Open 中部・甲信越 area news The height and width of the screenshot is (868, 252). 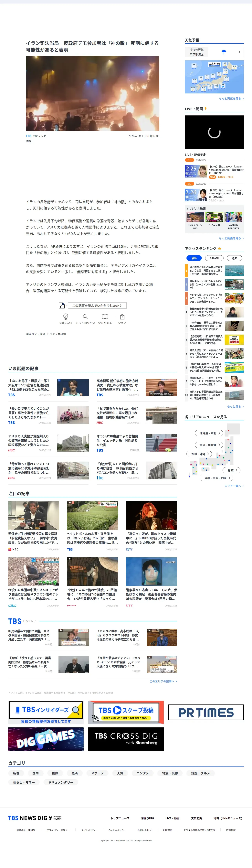tap(209, 445)
